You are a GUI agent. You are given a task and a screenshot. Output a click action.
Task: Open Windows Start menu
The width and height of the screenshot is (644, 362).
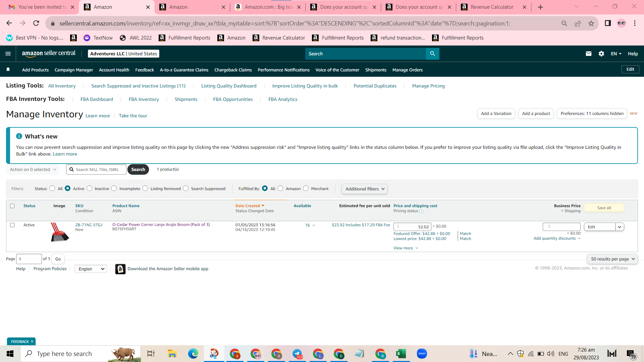(10, 354)
